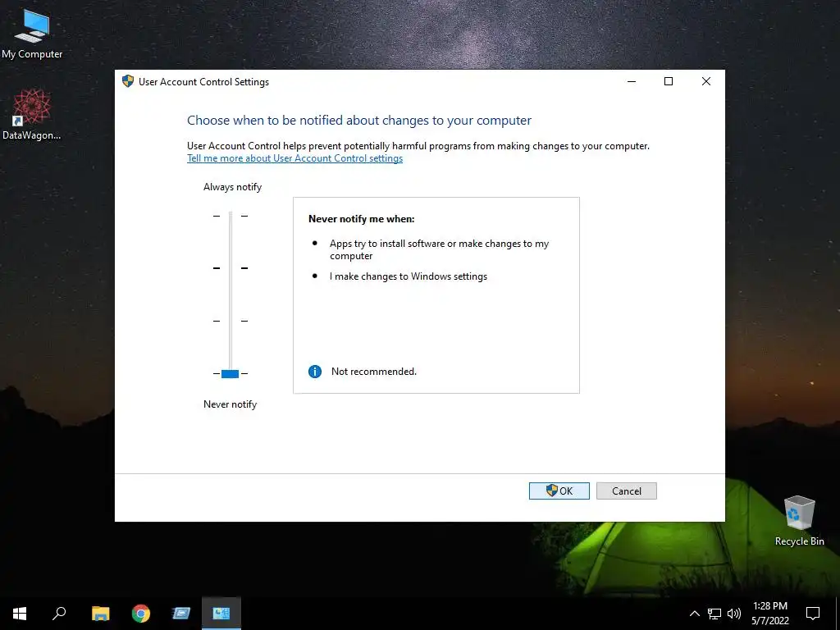Maximize the User Account Control Settings window

click(669, 81)
